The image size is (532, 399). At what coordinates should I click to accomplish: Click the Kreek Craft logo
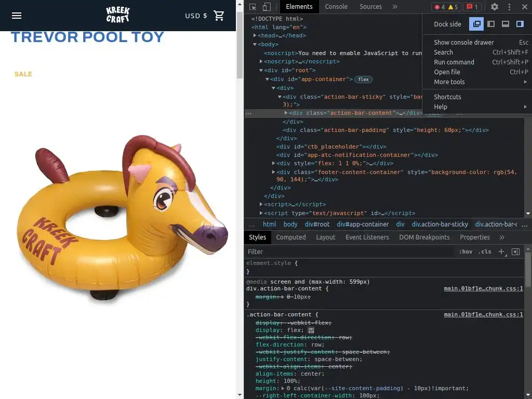tap(118, 15)
